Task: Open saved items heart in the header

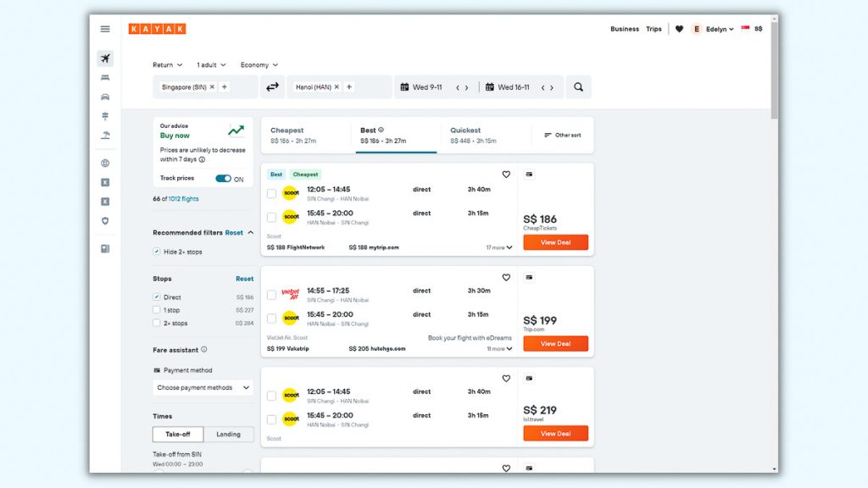Action: tap(679, 29)
